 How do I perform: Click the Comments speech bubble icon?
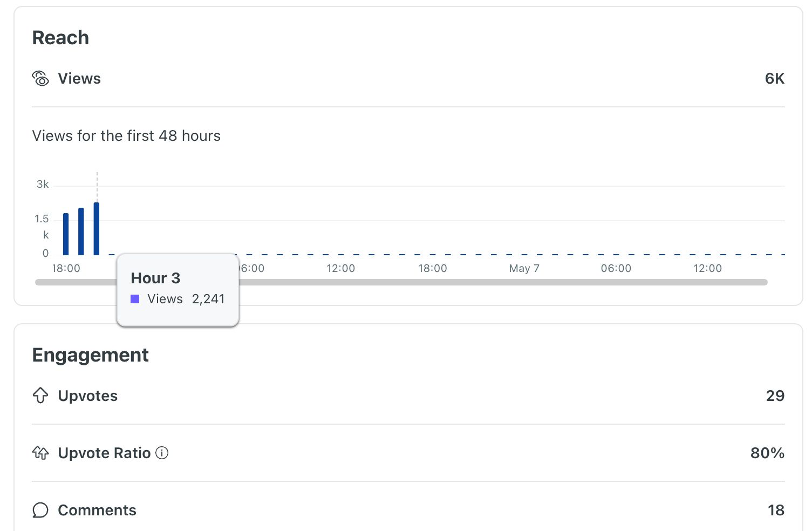point(40,509)
